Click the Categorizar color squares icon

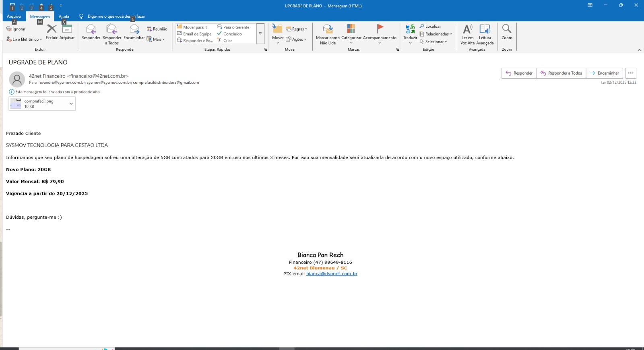tap(351, 29)
